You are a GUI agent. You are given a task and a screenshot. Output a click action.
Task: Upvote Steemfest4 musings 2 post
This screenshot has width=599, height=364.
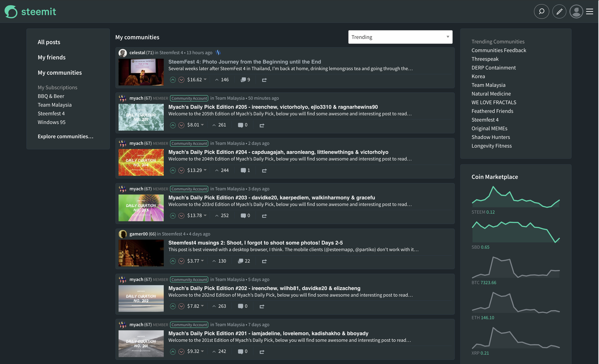[x=173, y=261]
